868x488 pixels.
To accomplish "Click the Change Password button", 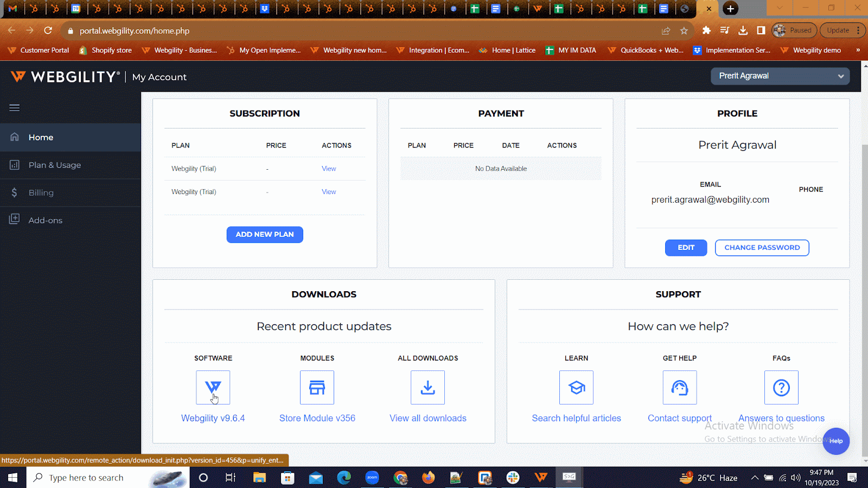I will pos(762,247).
